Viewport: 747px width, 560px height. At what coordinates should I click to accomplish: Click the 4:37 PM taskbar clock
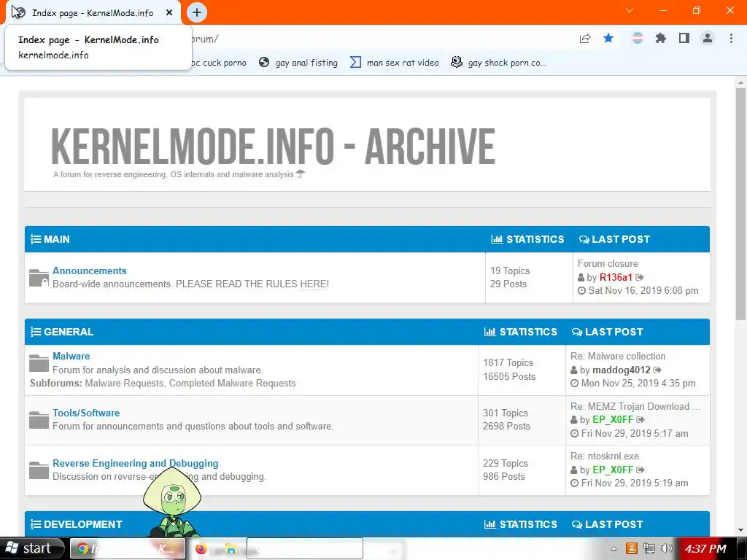705,548
